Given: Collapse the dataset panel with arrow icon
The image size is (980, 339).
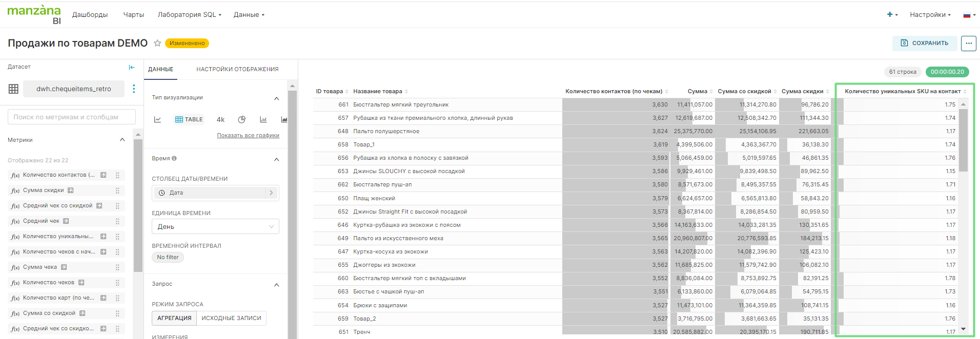Looking at the screenshot, I should [132, 67].
